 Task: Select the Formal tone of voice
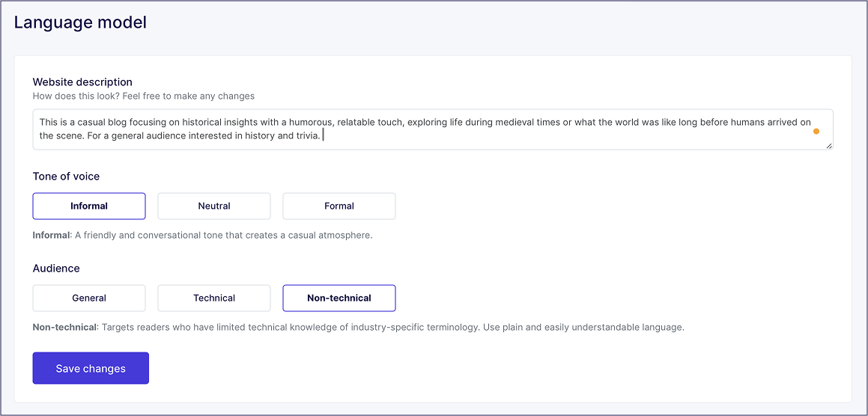pyautogui.click(x=339, y=206)
